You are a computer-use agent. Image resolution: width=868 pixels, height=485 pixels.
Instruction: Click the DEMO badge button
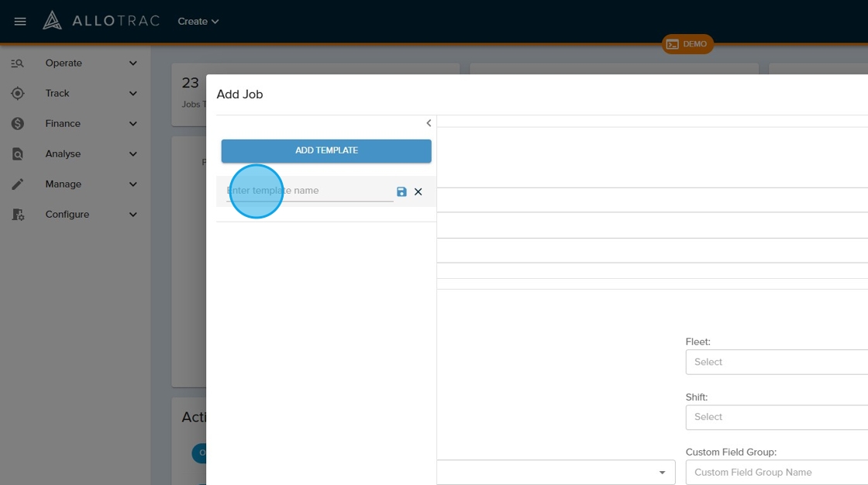point(687,44)
